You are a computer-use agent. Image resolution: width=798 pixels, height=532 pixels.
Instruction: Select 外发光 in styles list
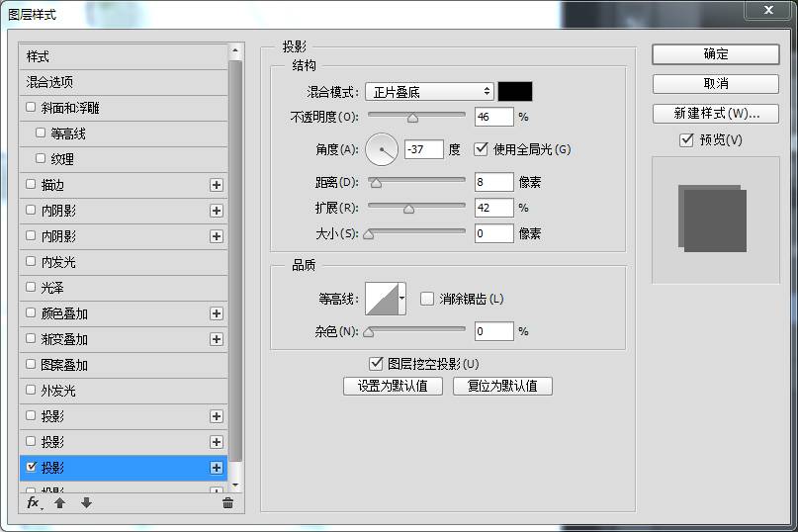pos(58,391)
